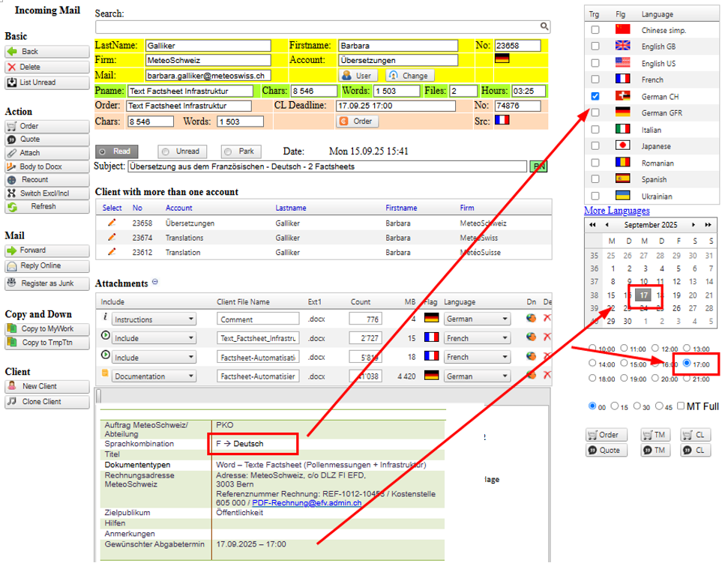
Task: Delete the Comment attachment with red X
Action: click(x=547, y=319)
